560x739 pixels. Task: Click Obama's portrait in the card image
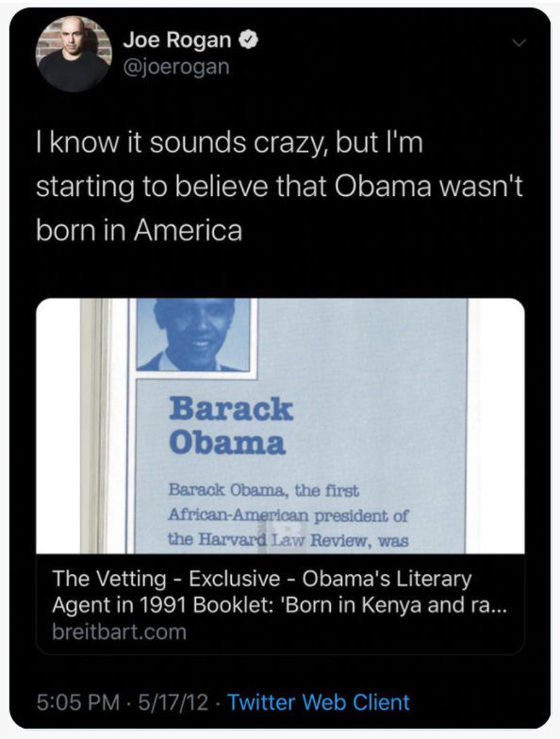pos(192,334)
